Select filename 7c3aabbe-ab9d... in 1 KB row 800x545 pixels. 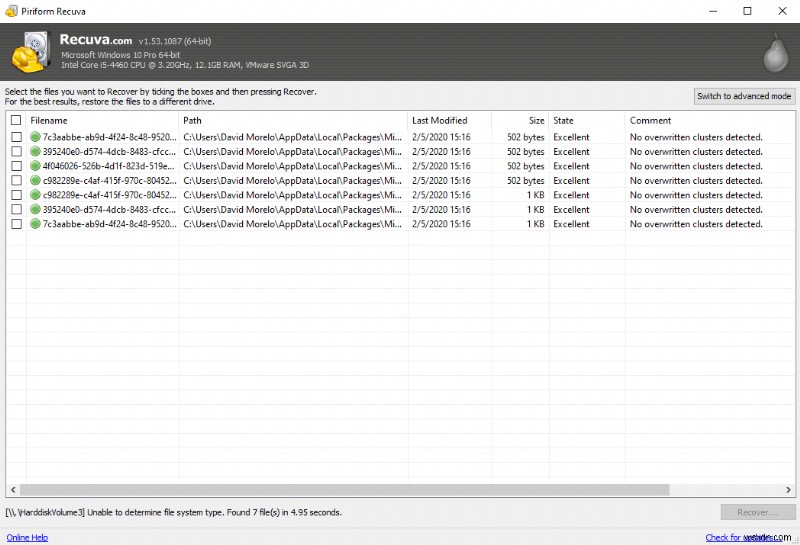click(109, 224)
